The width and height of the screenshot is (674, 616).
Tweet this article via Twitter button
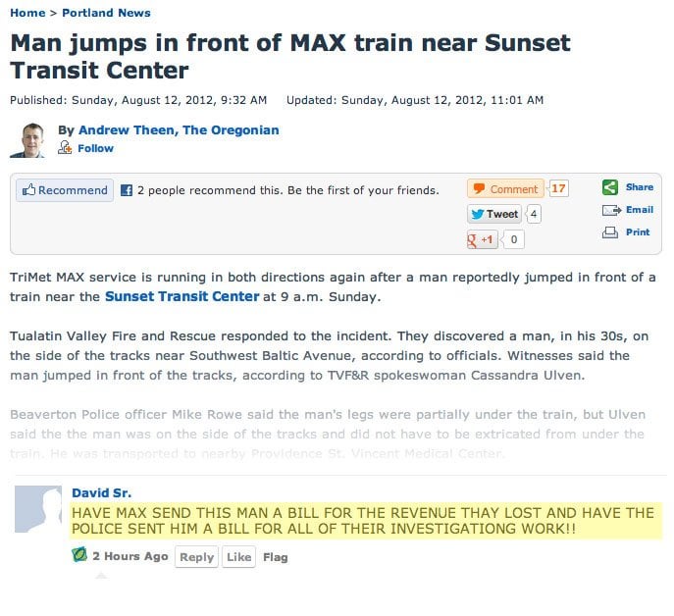point(494,214)
